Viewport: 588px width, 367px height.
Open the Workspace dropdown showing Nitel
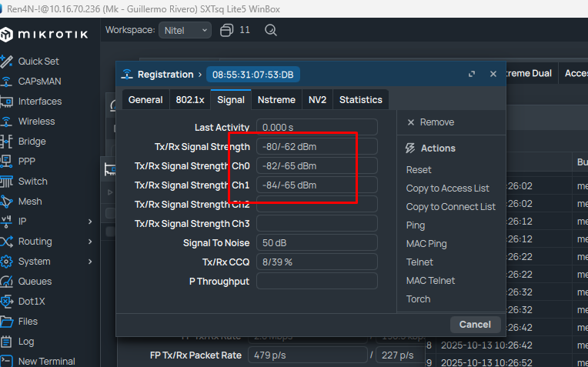pos(185,31)
